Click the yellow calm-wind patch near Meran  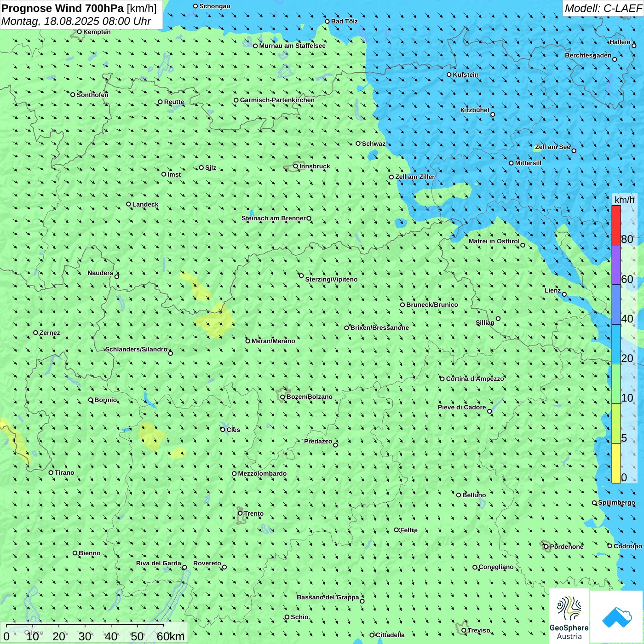(215, 321)
